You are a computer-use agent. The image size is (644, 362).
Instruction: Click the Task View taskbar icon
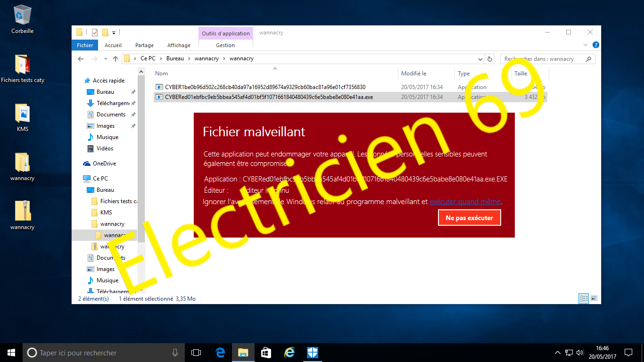pos(196,353)
